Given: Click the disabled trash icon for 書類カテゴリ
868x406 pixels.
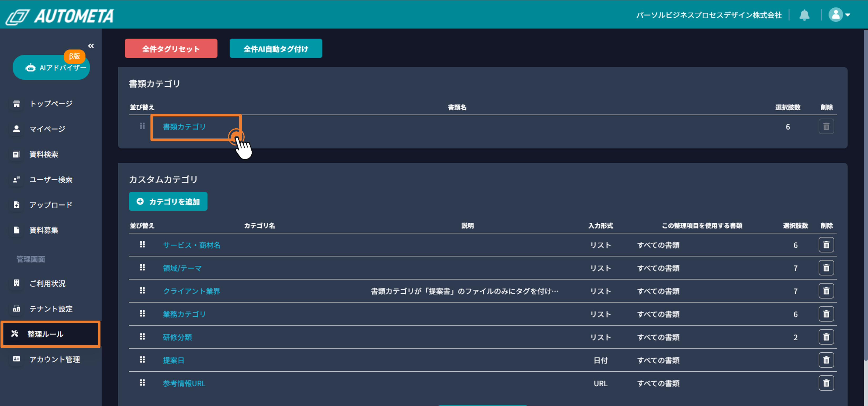Looking at the screenshot, I should [826, 127].
